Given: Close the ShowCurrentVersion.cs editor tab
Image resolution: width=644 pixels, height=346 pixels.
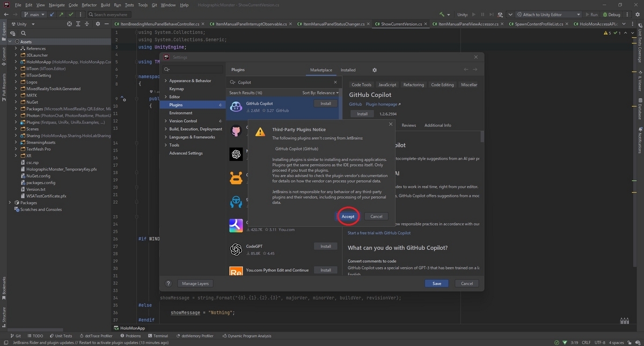Looking at the screenshot, I should pyautogui.click(x=426, y=24).
